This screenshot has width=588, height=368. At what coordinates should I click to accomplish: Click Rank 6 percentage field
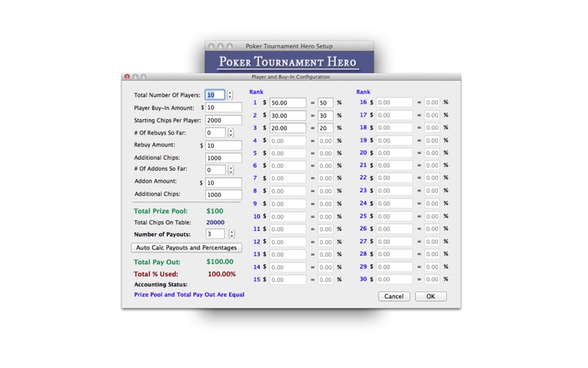point(326,166)
